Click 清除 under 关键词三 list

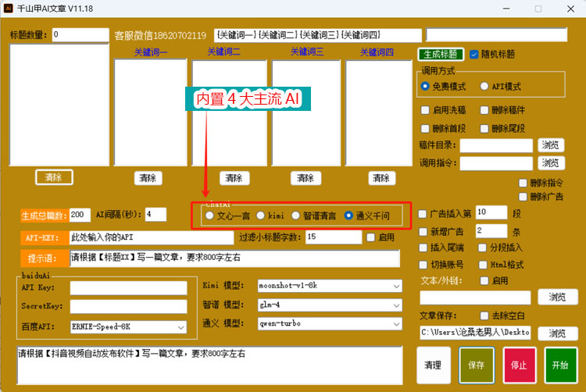click(x=306, y=178)
